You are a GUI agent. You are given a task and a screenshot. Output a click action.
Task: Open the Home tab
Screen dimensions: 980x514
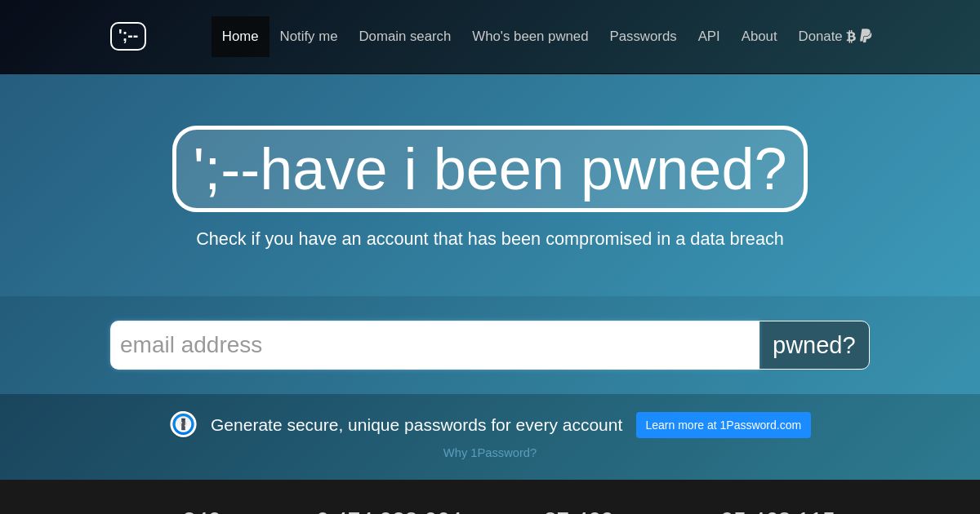(x=240, y=37)
